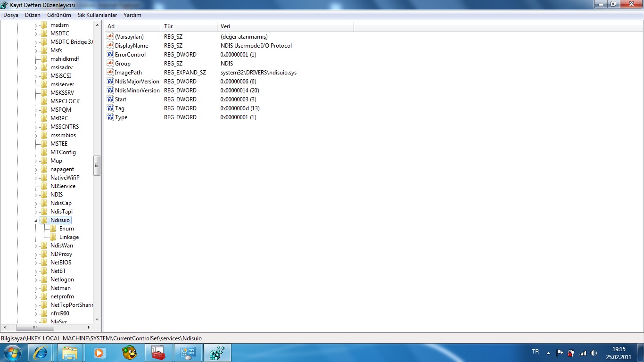The height and width of the screenshot is (362, 644).
Task: Click the NBService folder icon
Action: point(44,186)
